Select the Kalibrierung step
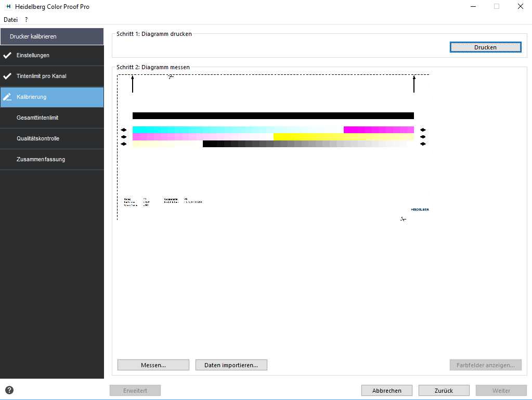This screenshot has width=532, height=400. click(52, 97)
